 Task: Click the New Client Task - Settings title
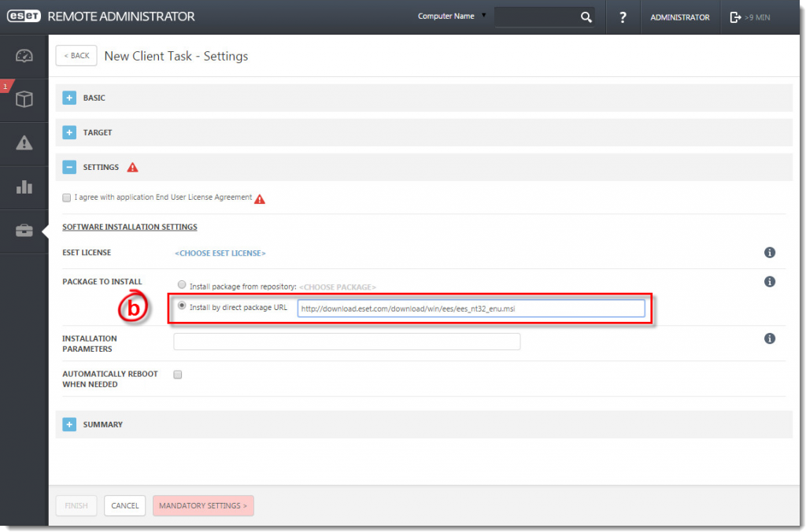176,56
